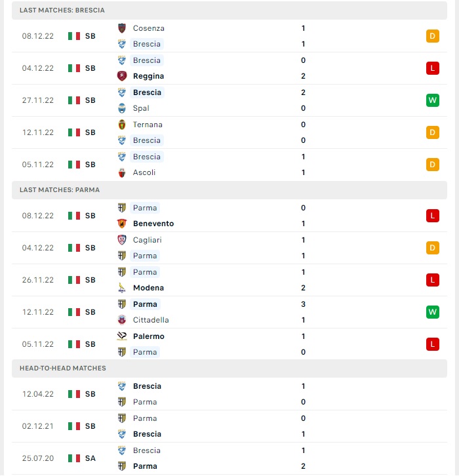Select the Head-to-Head Matches header

coord(229,368)
